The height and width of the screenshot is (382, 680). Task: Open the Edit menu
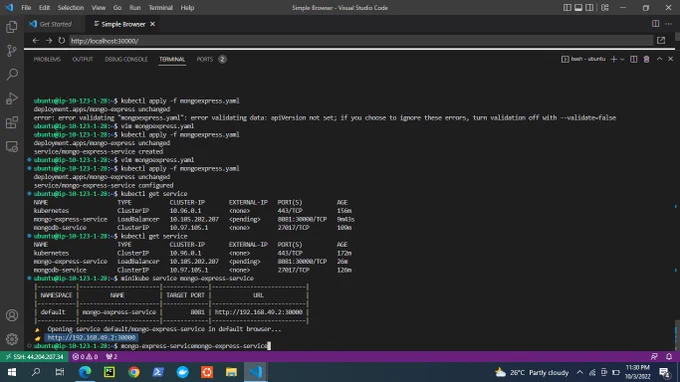click(44, 8)
